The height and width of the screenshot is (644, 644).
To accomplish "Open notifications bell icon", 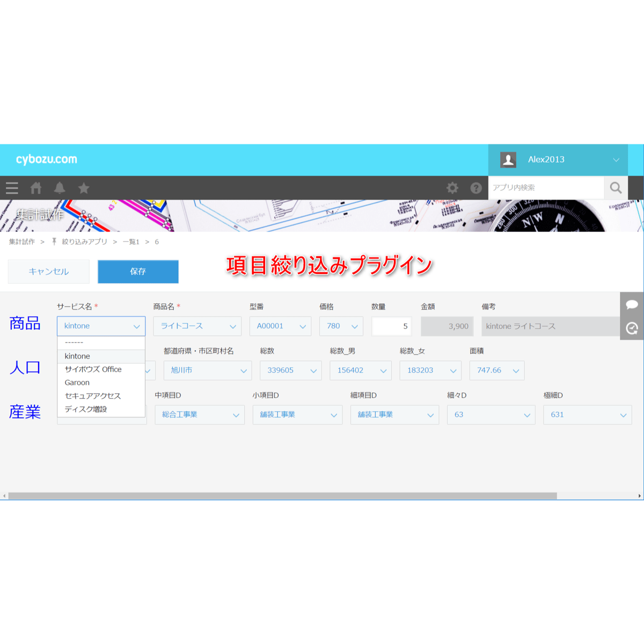I will pos(60,188).
